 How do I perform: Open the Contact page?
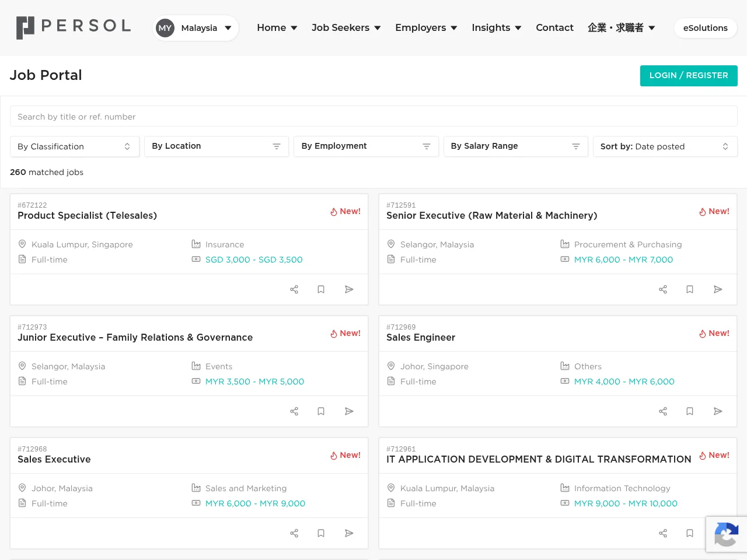[x=554, y=27]
